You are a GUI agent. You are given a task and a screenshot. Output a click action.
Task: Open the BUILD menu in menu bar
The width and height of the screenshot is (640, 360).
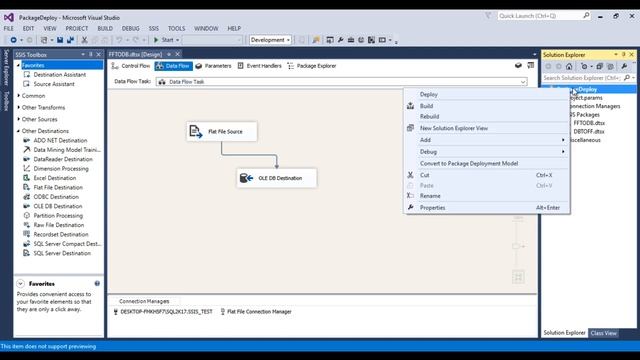pos(105,29)
